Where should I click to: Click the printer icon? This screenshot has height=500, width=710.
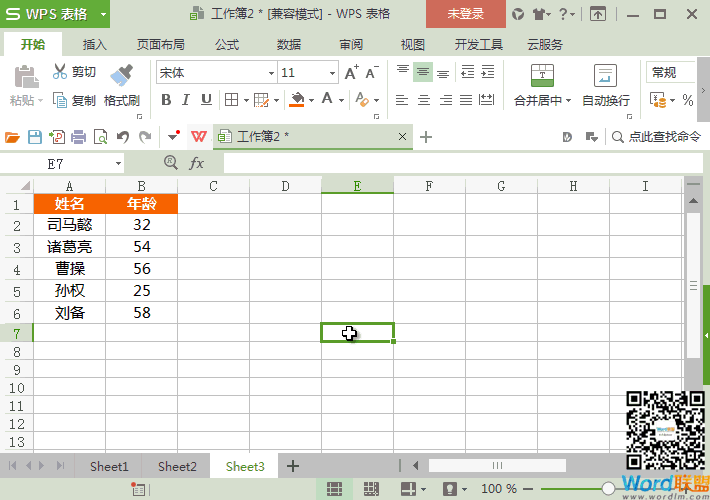point(78,137)
